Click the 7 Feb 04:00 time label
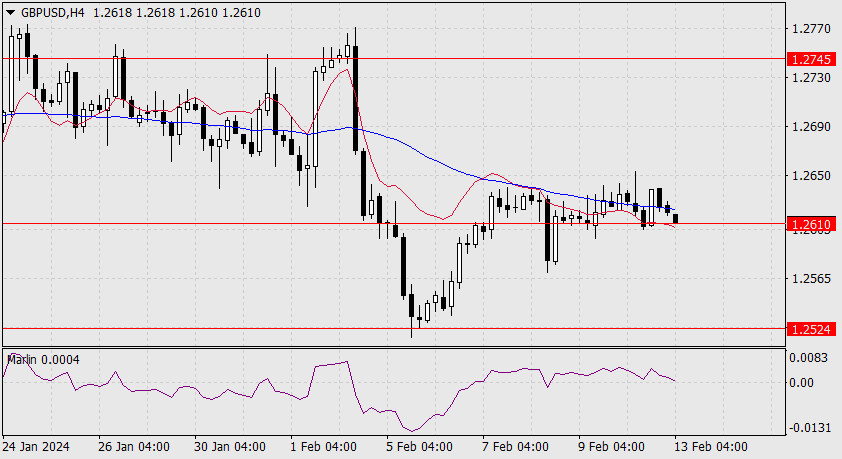 [x=516, y=447]
